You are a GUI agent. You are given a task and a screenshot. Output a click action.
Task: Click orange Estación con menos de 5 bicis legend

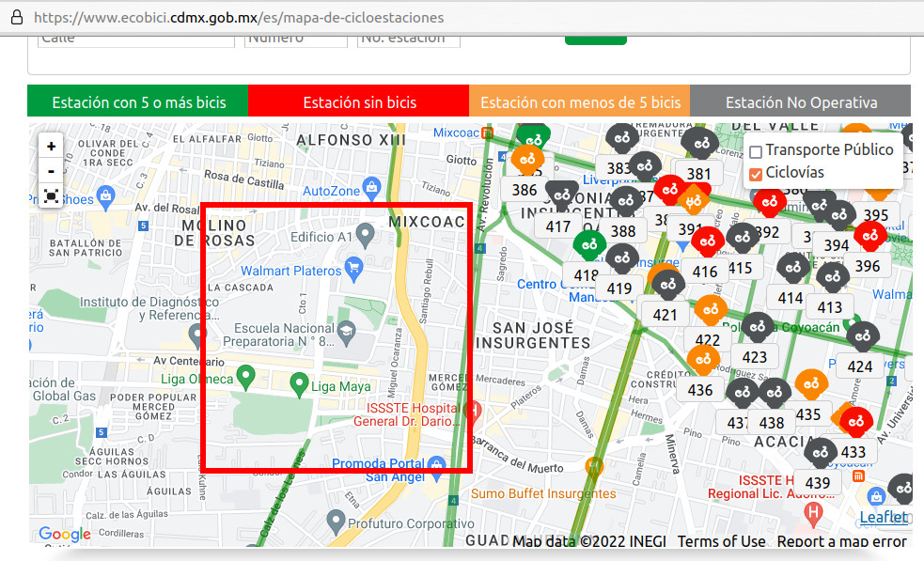[x=580, y=101]
